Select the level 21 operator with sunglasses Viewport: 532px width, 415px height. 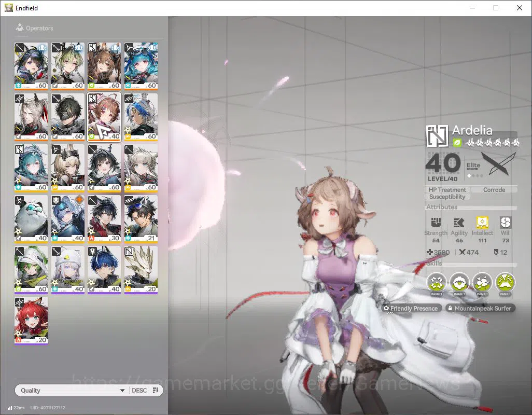[141, 219]
